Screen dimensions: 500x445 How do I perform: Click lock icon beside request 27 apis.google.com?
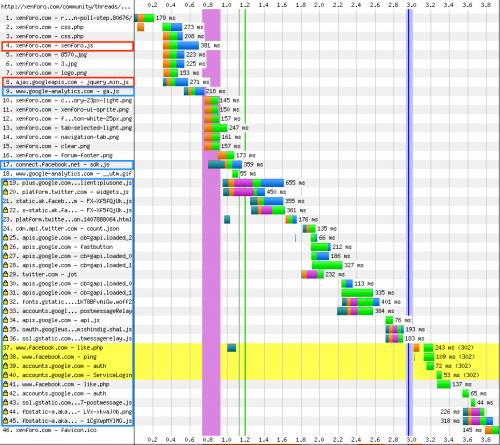[5, 256]
